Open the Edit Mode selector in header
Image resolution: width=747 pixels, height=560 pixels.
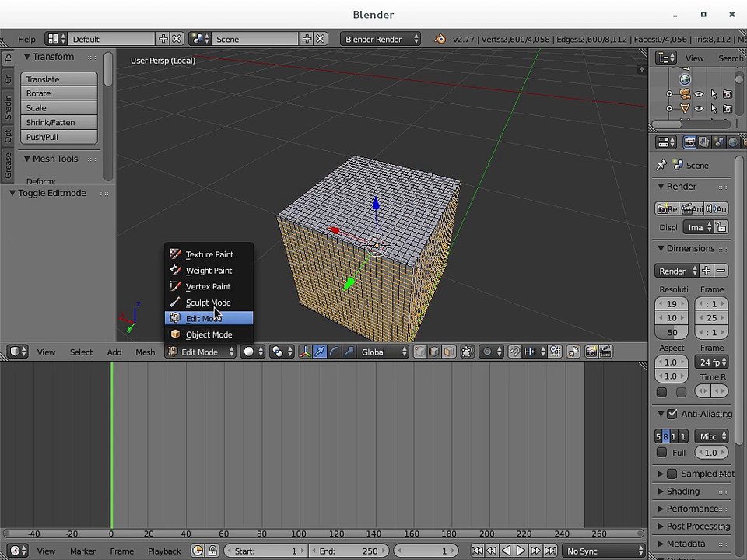click(201, 352)
